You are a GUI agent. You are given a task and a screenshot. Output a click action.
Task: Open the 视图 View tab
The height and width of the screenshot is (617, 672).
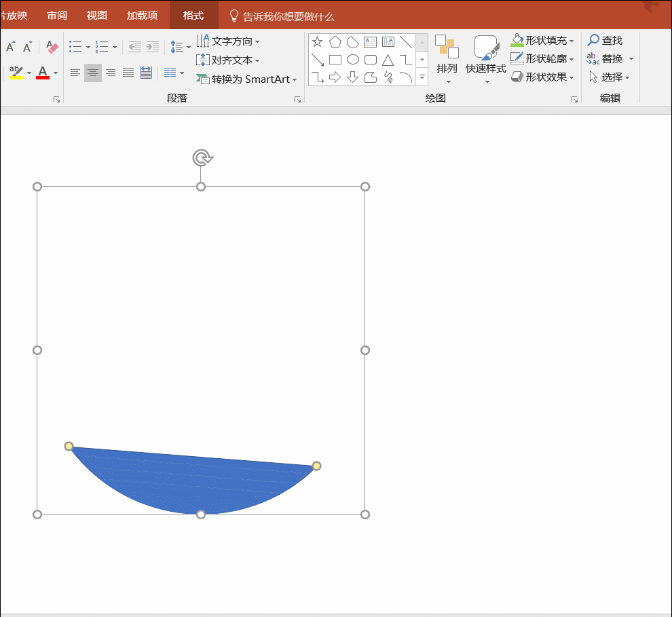click(x=97, y=16)
